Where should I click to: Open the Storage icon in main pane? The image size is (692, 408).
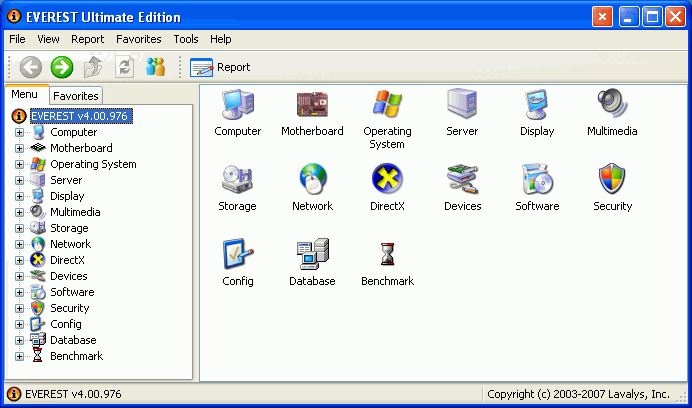237,179
